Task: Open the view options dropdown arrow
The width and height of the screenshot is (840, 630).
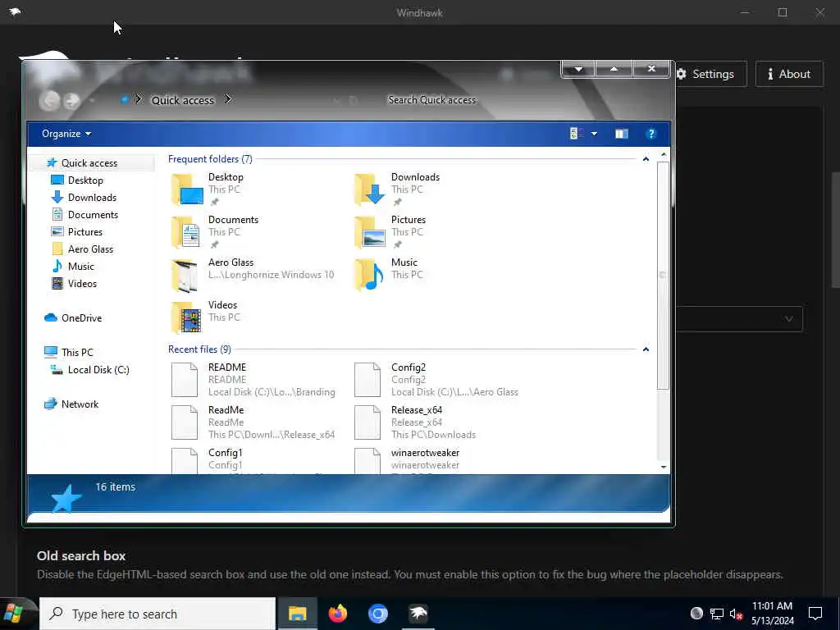Action: (594, 134)
